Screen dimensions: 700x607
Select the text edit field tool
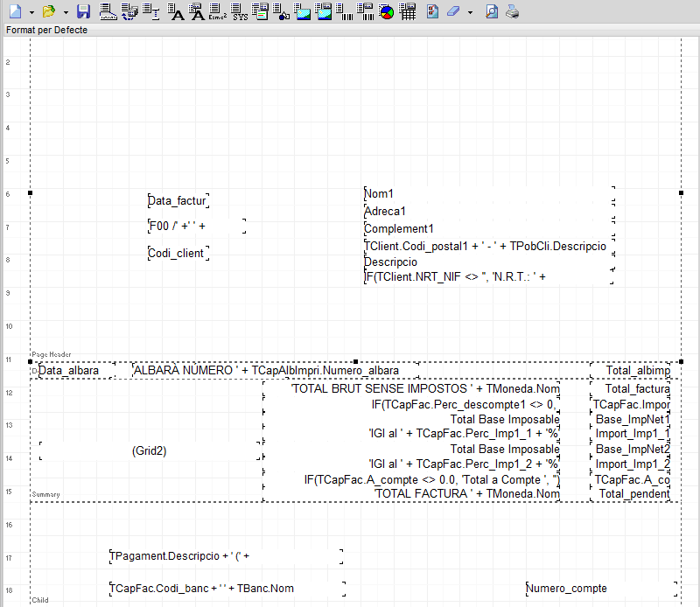tap(151, 11)
